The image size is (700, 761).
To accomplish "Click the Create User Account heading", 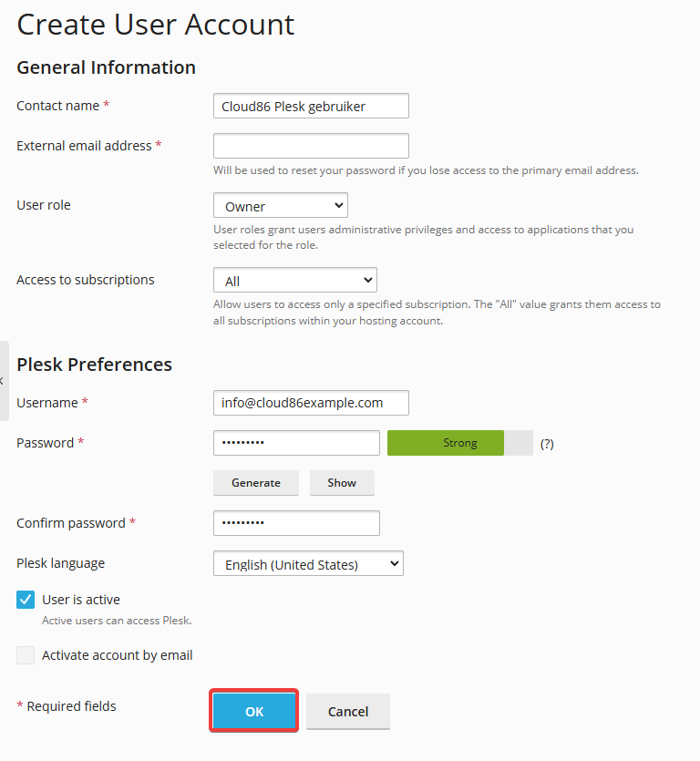I will click(155, 25).
